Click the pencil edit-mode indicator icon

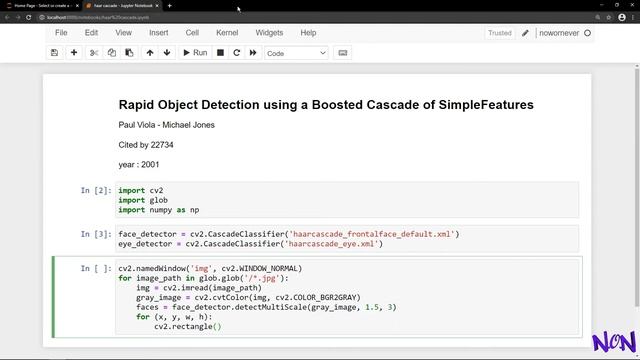pyautogui.click(x=525, y=33)
